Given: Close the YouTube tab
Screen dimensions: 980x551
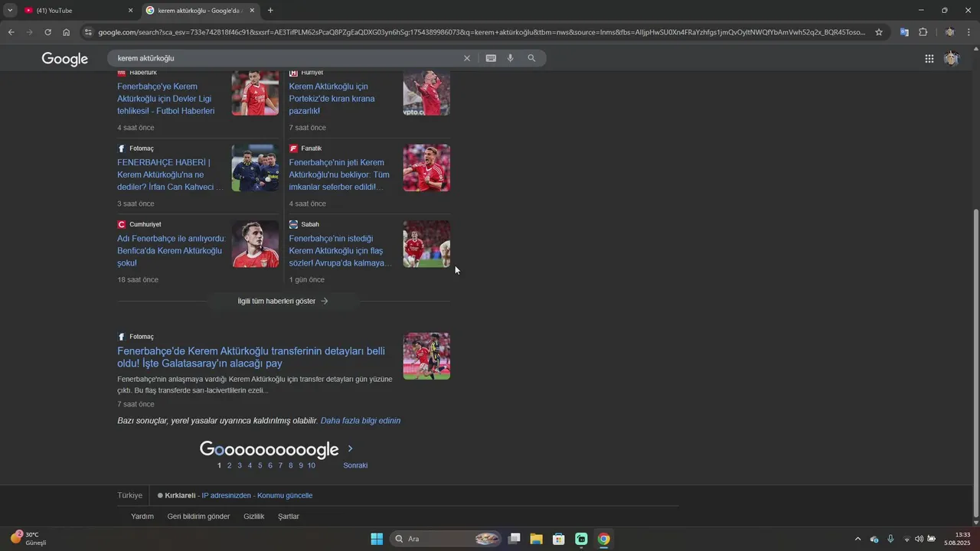Looking at the screenshot, I should pyautogui.click(x=130, y=11).
